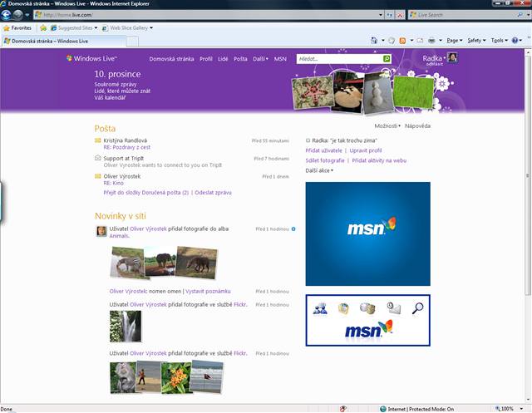Image resolution: width=532 pixels, height=413 pixels.
Task: Click the browser Back button
Action: 12,15
